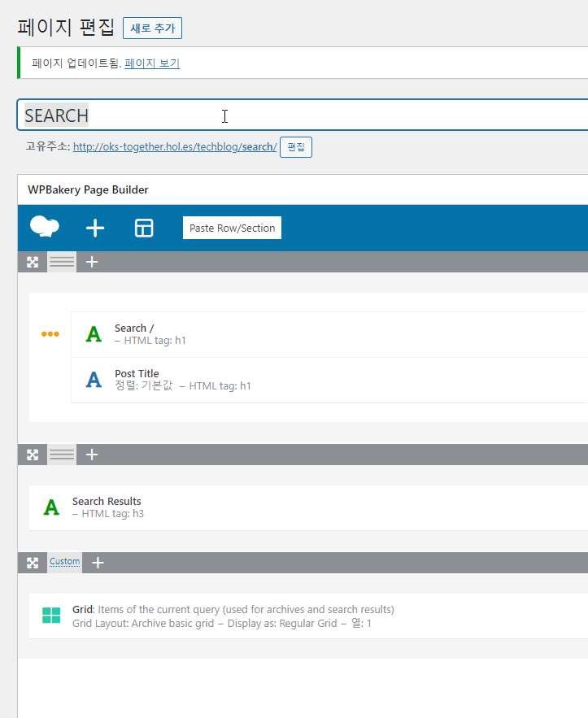This screenshot has height=718, width=588.
Task: Click the WPBakery Page Builder panel heading
Action: 88,189
